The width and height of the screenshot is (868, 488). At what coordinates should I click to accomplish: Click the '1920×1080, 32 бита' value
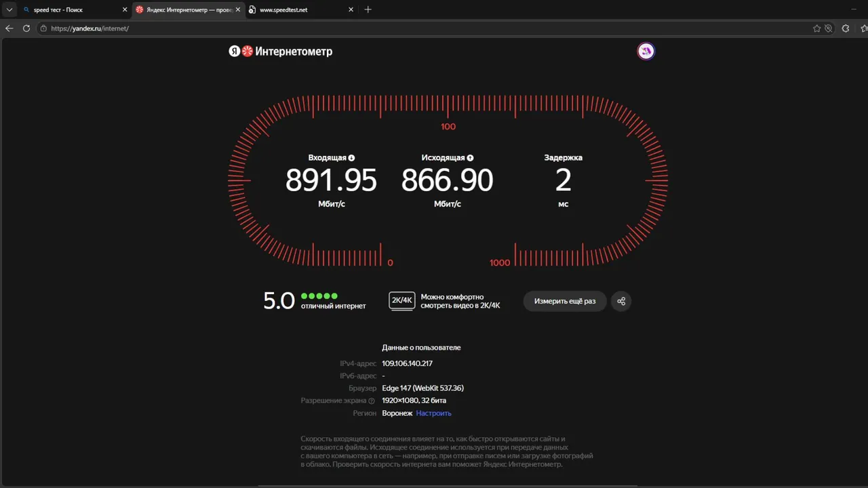tap(414, 401)
